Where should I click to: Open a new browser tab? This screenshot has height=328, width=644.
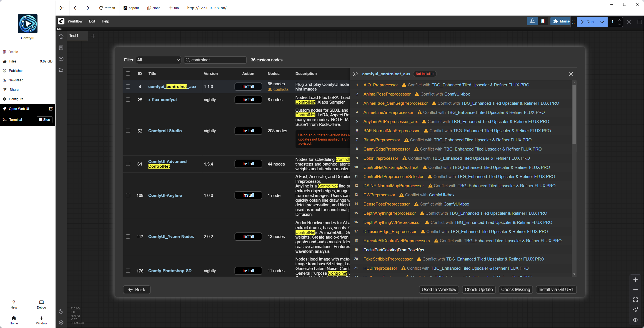174,8
